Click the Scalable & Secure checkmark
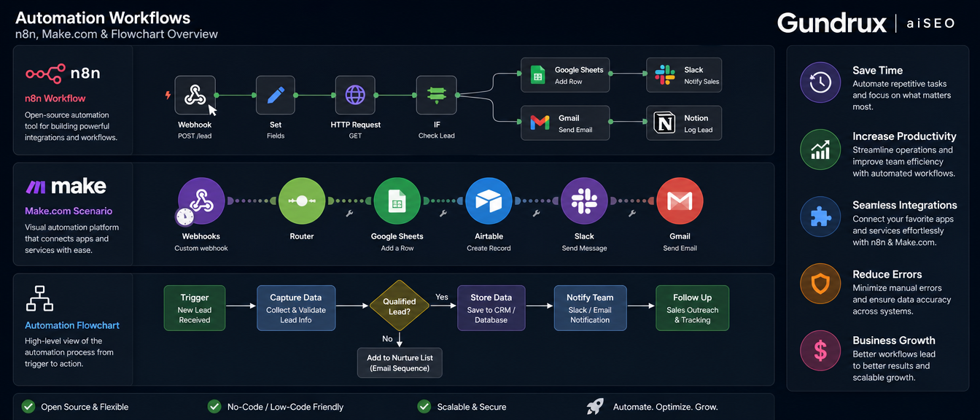This screenshot has height=420, width=980. (x=424, y=406)
